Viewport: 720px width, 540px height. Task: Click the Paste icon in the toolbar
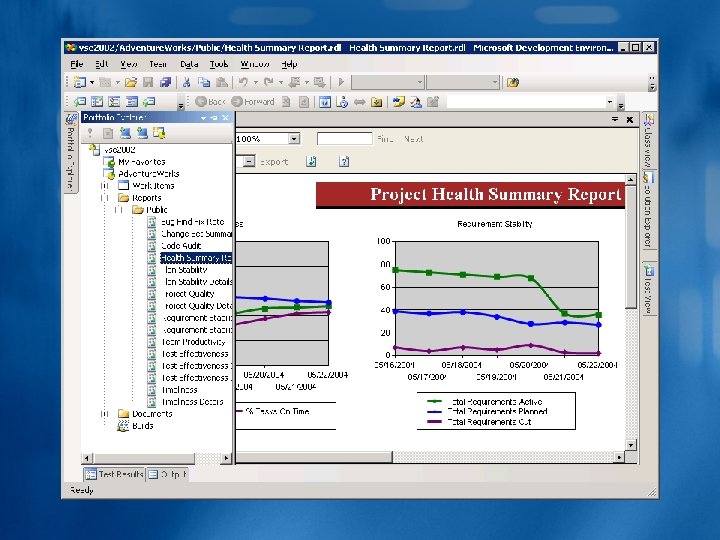[221, 83]
